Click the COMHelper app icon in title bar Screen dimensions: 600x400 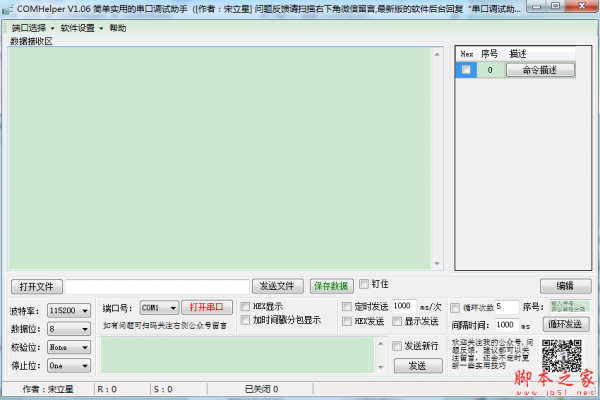click(8, 9)
